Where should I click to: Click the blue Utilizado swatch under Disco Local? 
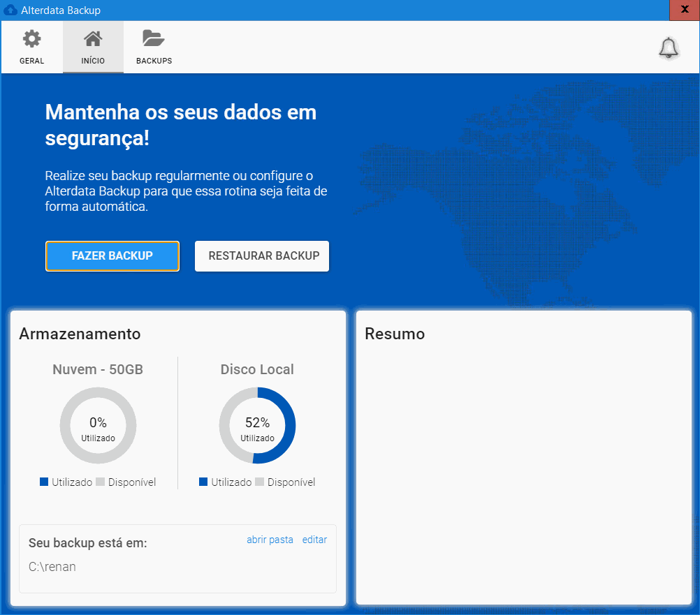(204, 482)
